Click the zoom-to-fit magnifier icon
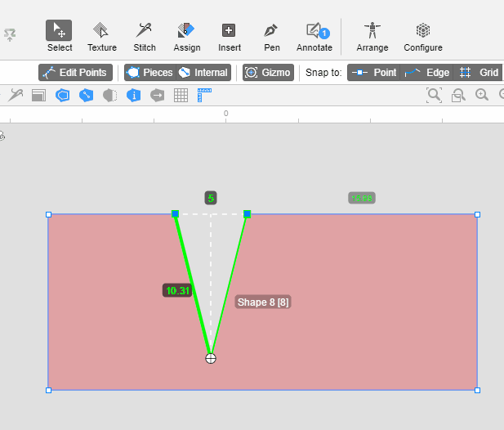The image size is (504, 430). point(434,95)
